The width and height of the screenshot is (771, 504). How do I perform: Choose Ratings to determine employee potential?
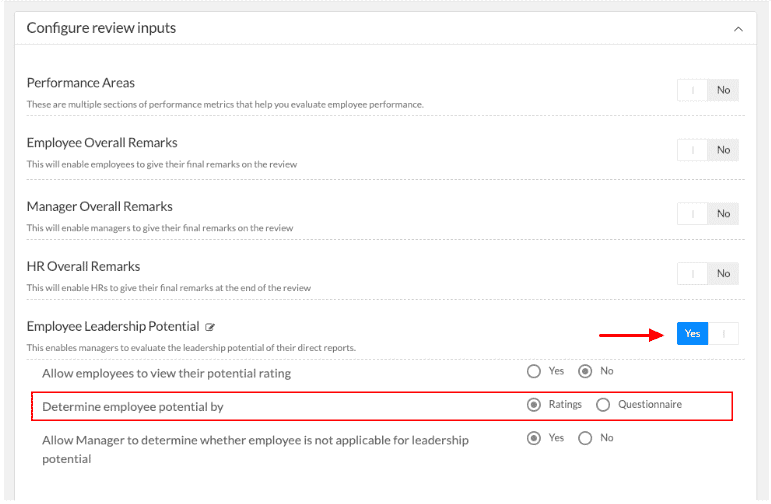click(x=534, y=405)
